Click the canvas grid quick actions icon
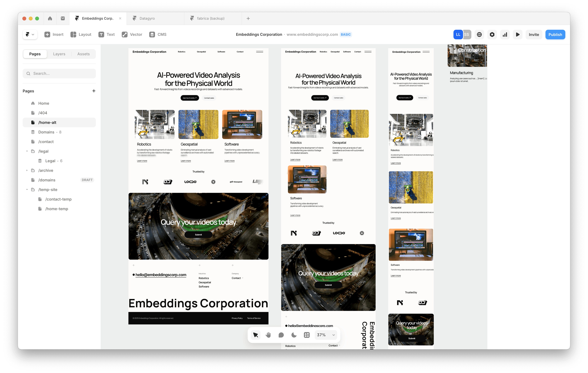This screenshot has height=373, width=588. coord(307,335)
